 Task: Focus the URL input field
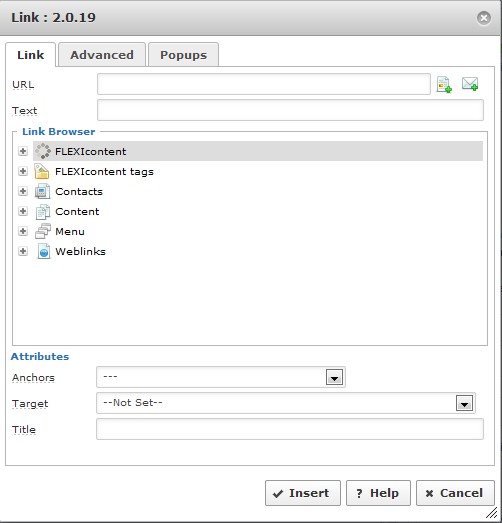pos(264,84)
